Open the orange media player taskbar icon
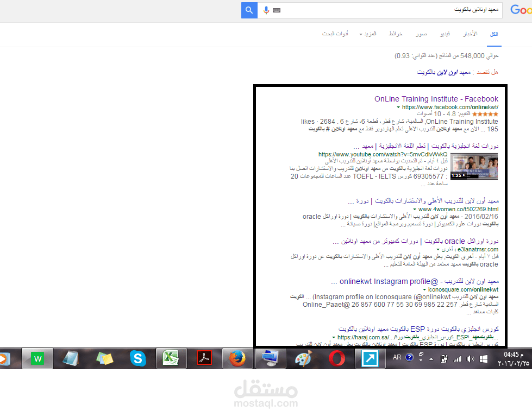Viewport: 532px width, 417px height. 5,358
